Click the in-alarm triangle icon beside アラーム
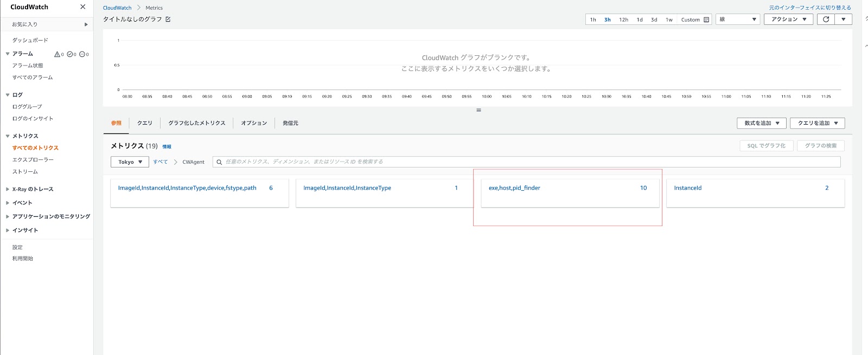The image size is (868, 355). pos(57,54)
